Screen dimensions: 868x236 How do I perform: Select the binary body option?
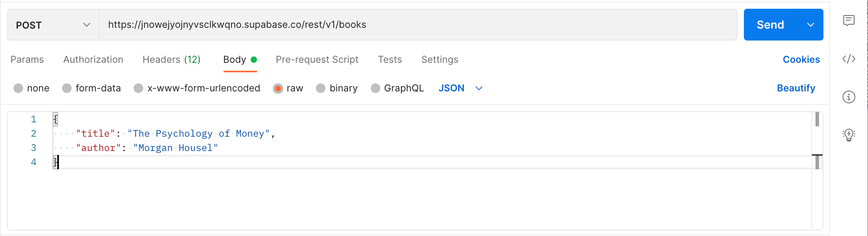[x=321, y=88]
